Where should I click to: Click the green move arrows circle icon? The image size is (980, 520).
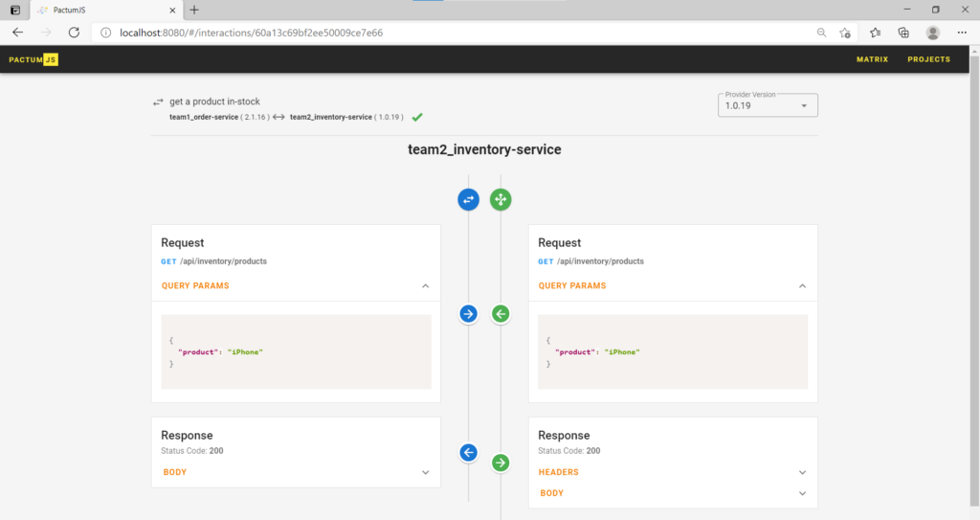[501, 199]
